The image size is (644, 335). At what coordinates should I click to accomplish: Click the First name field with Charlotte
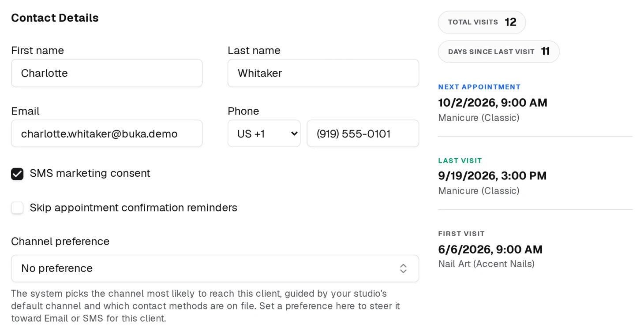tap(107, 73)
